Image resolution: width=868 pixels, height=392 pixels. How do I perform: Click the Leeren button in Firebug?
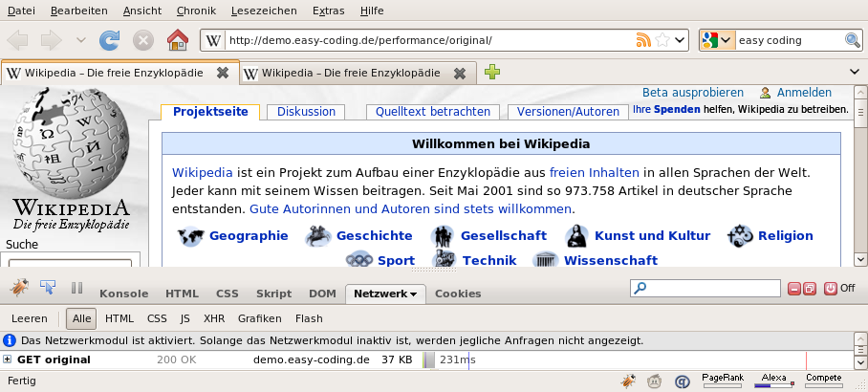pos(29,318)
